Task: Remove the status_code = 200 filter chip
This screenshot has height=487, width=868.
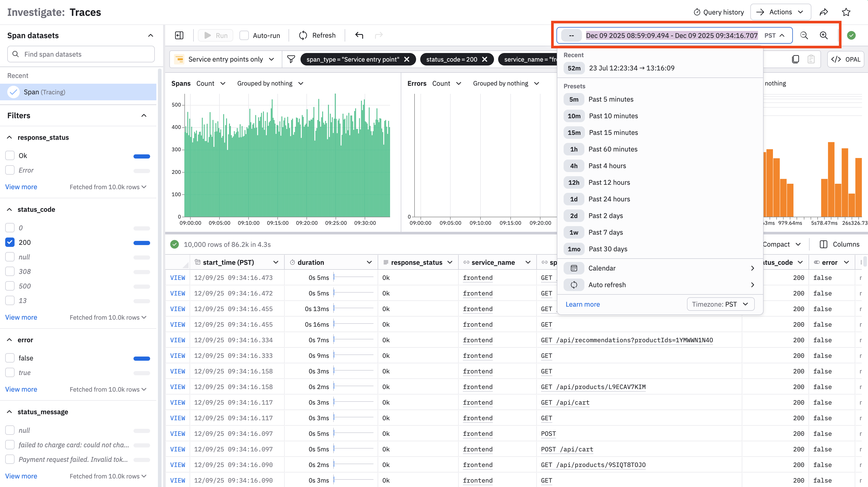Action: click(485, 59)
